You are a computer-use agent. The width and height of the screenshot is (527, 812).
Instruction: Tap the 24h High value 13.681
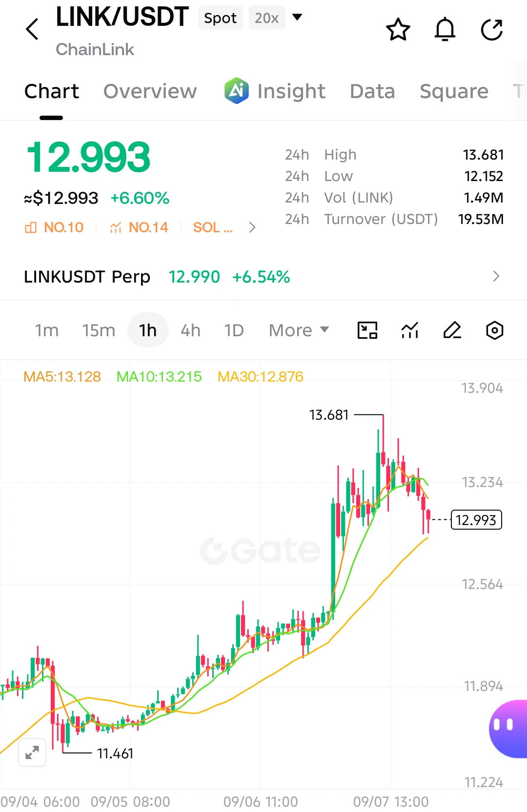point(483,155)
